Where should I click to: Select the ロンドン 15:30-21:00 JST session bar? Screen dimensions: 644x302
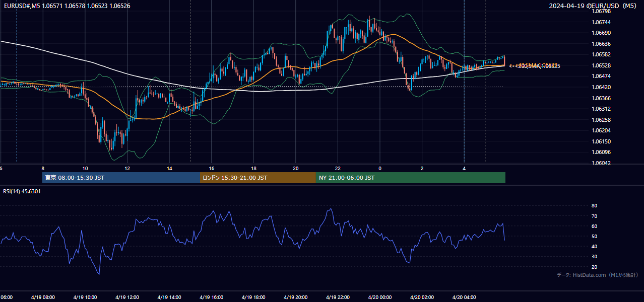(x=258, y=178)
